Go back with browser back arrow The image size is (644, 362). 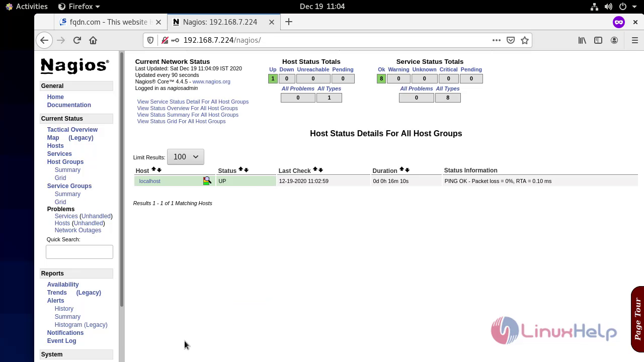tap(44, 40)
